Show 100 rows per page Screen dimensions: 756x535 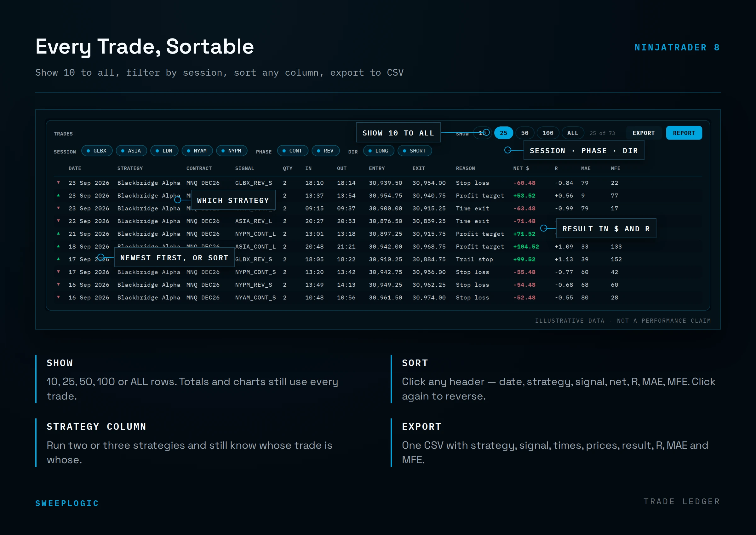pos(548,133)
